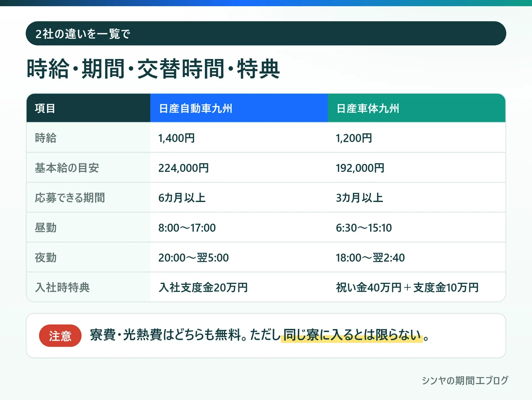Click the text '寮費・光熱費はどちらも無料。'
This screenshot has height=400, width=532.
pos(168,335)
